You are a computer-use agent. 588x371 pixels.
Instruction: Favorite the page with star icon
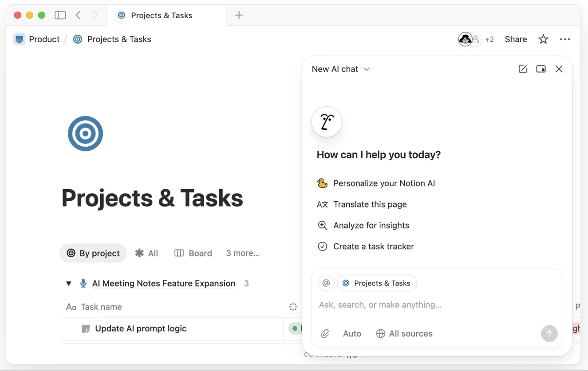543,39
